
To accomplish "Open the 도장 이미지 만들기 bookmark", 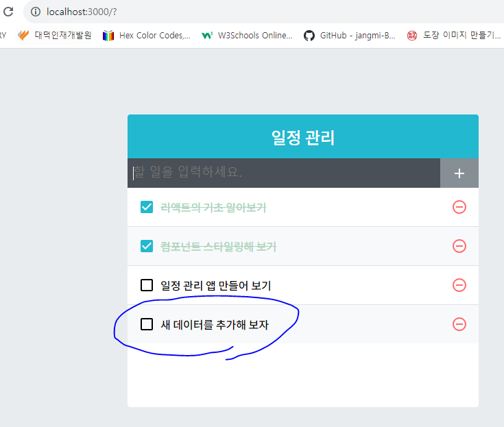I will (x=454, y=36).
